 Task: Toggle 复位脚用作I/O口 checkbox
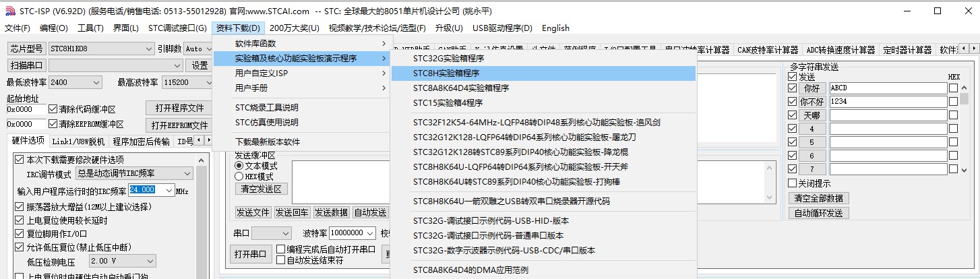[x=19, y=233]
